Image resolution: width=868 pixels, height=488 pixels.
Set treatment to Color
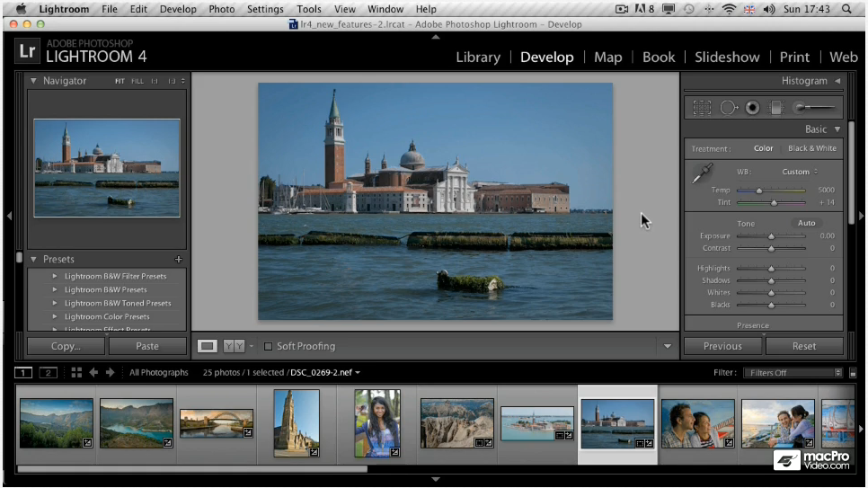(x=763, y=148)
